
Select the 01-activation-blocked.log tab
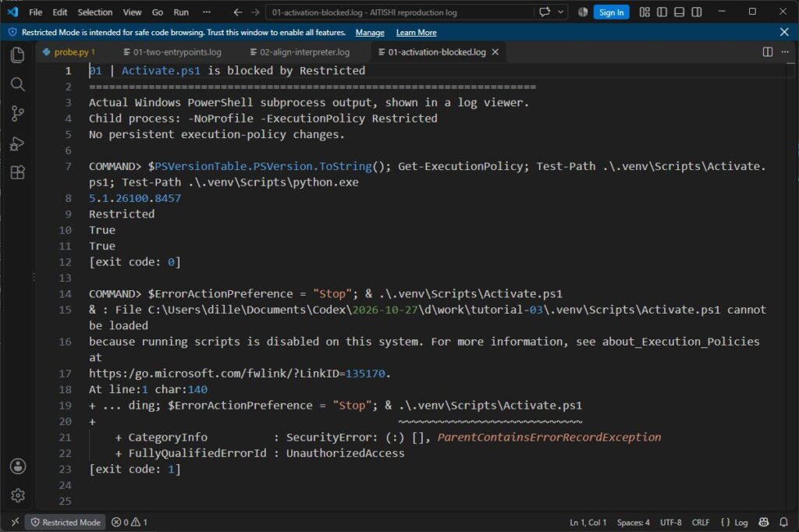pos(437,52)
